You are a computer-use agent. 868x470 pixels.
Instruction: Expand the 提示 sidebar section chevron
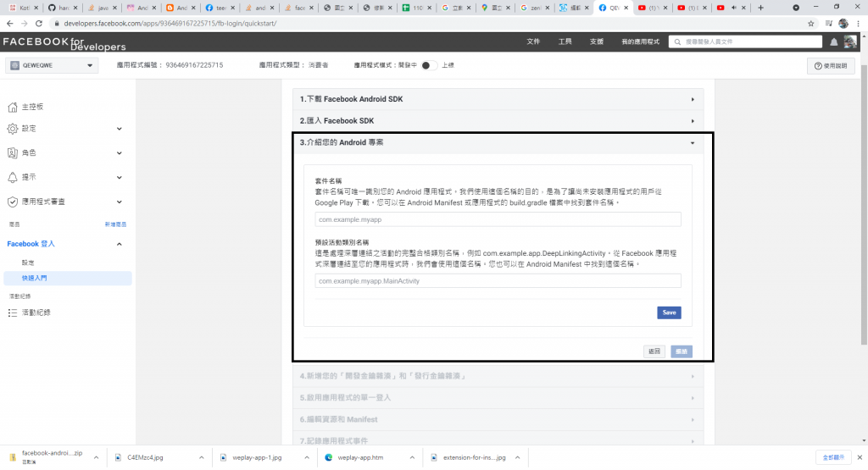119,178
